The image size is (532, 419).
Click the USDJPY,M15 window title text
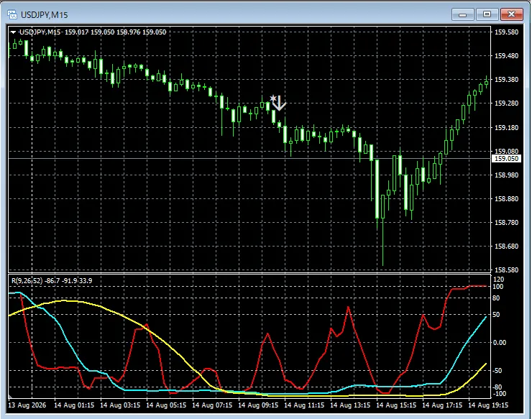point(44,15)
